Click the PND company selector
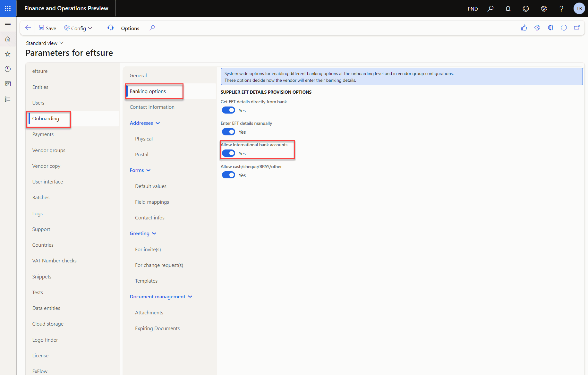 (x=473, y=9)
